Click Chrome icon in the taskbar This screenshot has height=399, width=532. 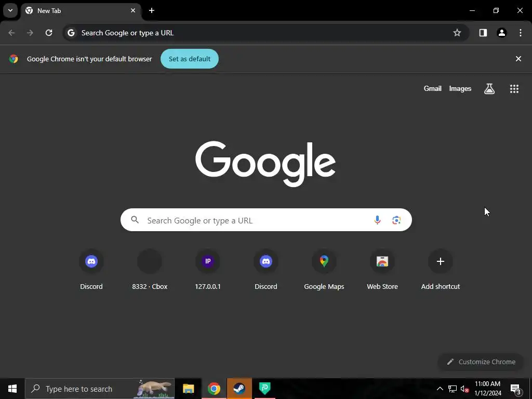(214, 389)
